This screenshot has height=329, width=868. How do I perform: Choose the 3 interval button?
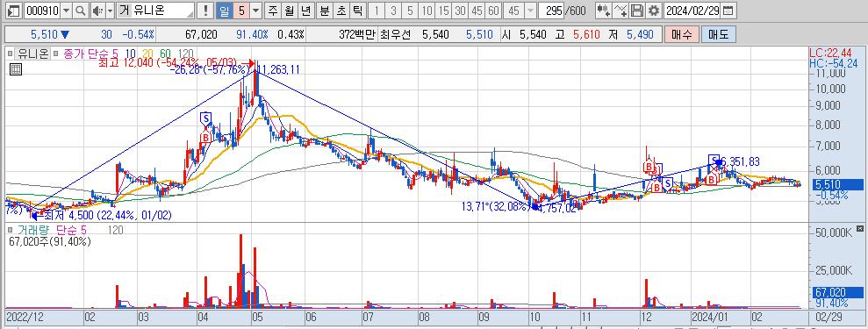click(393, 11)
